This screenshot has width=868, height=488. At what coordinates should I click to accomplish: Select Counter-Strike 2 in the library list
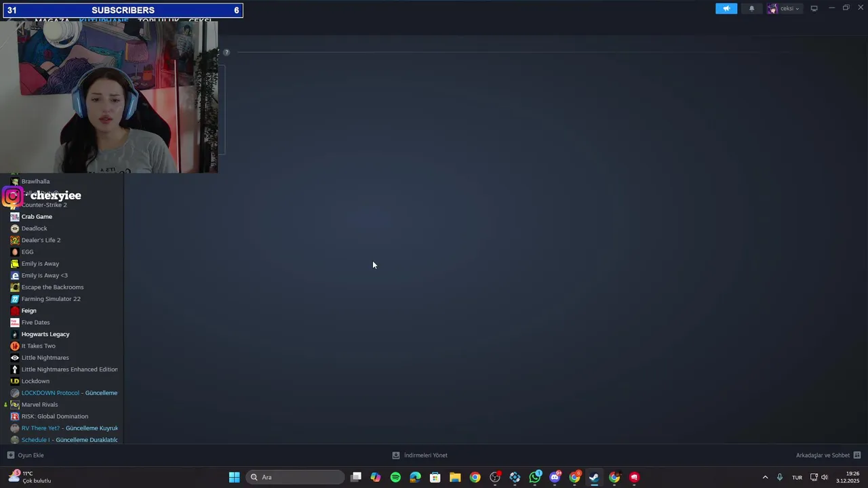pyautogui.click(x=44, y=205)
